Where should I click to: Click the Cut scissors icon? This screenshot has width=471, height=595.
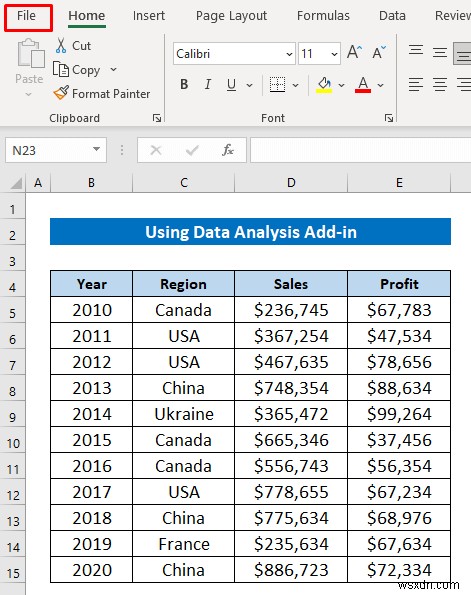point(61,45)
